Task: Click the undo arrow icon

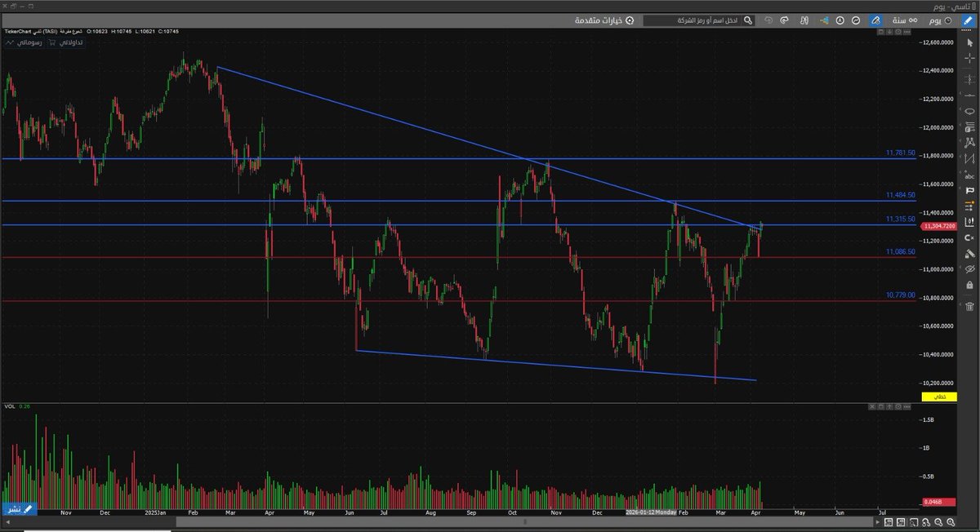Action: [x=768, y=20]
